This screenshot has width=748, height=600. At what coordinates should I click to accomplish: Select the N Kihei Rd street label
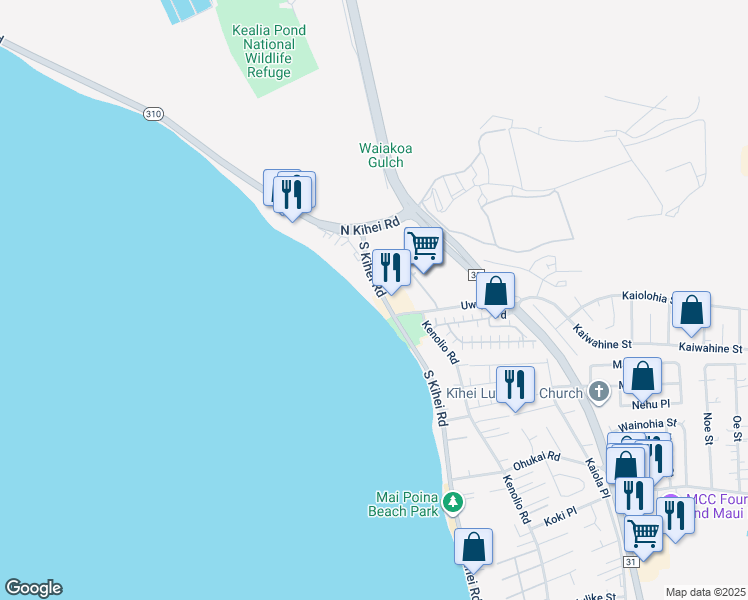click(370, 226)
